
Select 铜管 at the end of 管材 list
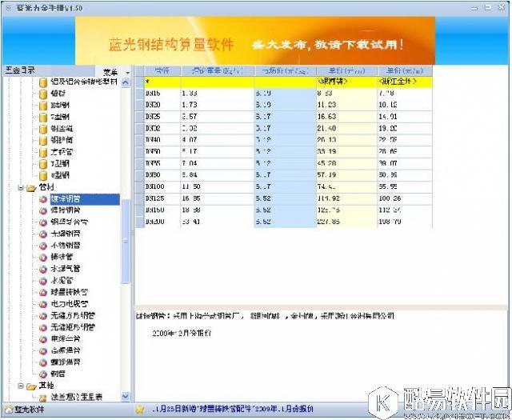58,374
